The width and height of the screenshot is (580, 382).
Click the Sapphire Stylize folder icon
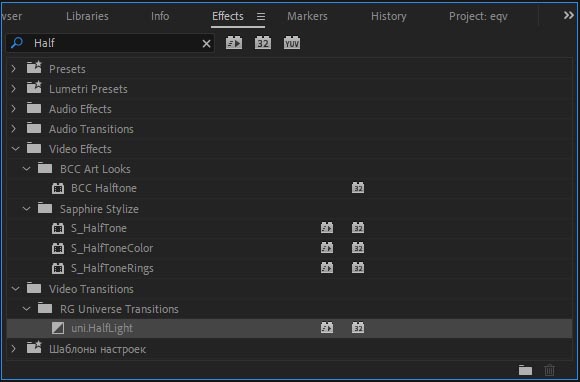[x=45, y=208]
